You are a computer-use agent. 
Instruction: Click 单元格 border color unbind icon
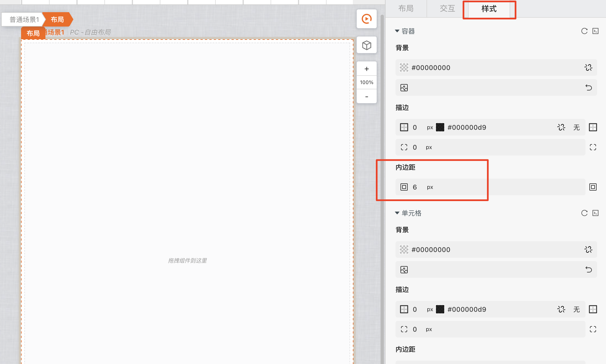pos(561,309)
